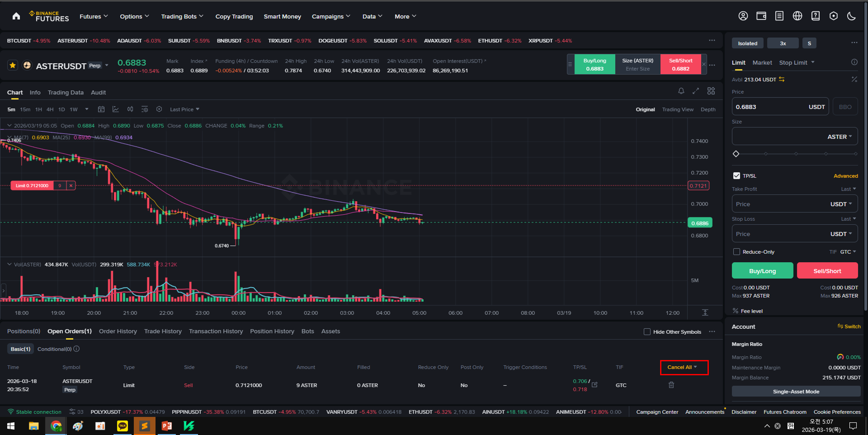Click the Stop Loss price field
Viewport: 868px width, 435px height.
[795, 234]
